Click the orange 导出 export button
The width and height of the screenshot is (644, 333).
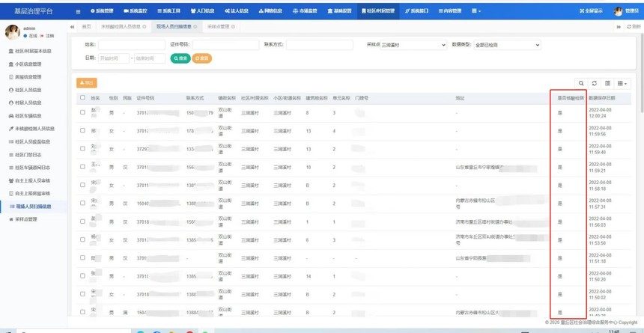pyautogui.click(x=87, y=83)
